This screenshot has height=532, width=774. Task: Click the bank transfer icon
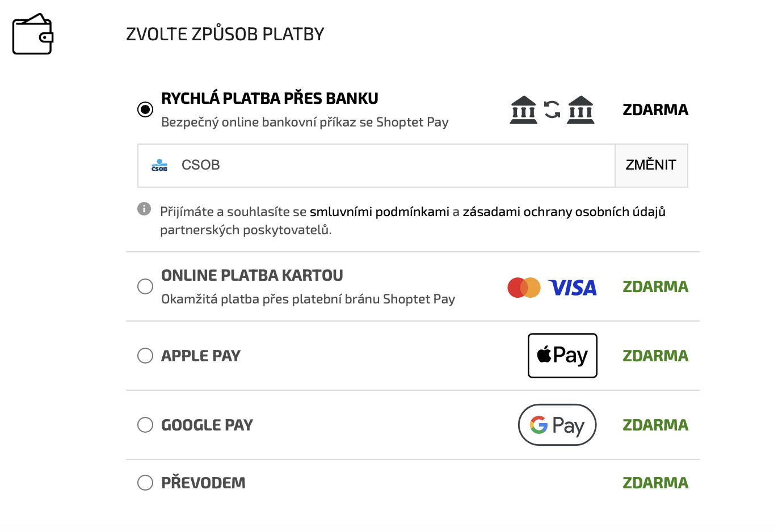click(x=552, y=109)
